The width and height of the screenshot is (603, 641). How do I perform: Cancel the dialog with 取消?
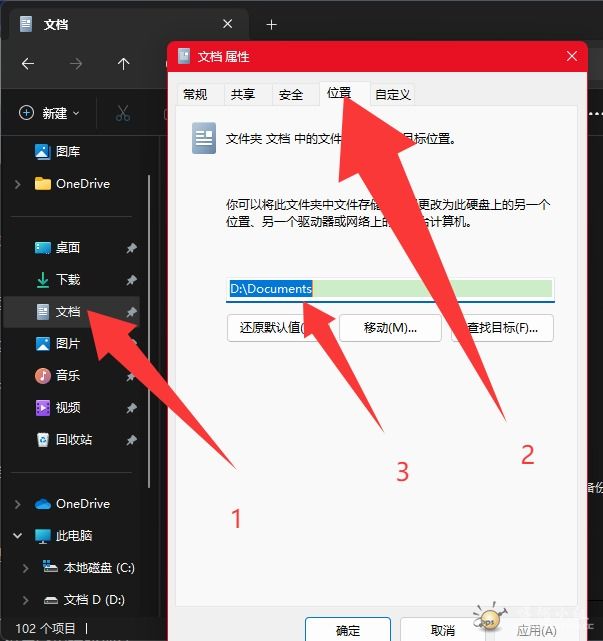pyautogui.click(x=443, y=630)
